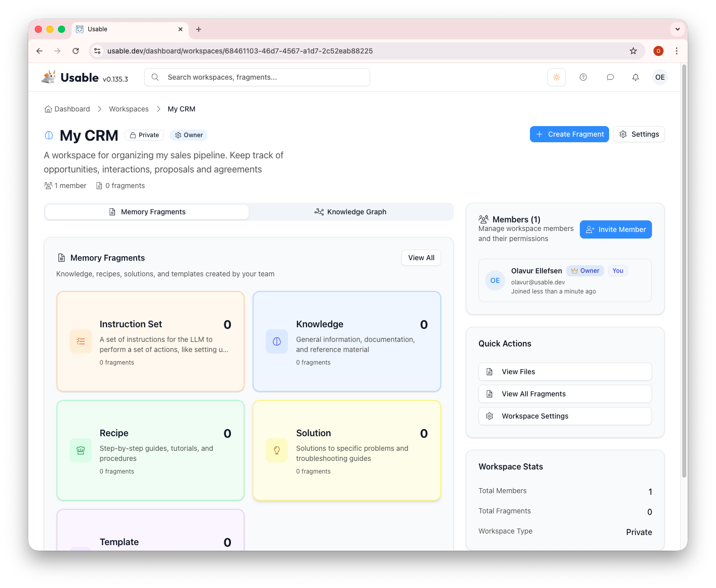Open the help question mark icon
The height and width of the screenshot is (588, 716).
tap(583, 77)
